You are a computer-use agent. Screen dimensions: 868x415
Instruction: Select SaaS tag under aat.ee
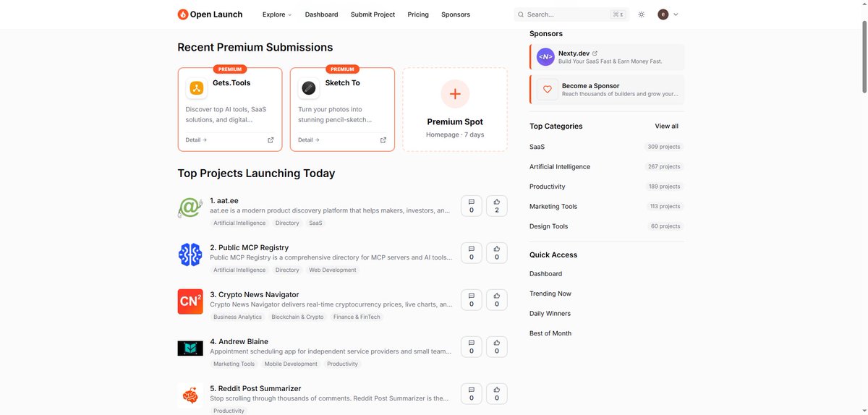(x=316, y=223)
